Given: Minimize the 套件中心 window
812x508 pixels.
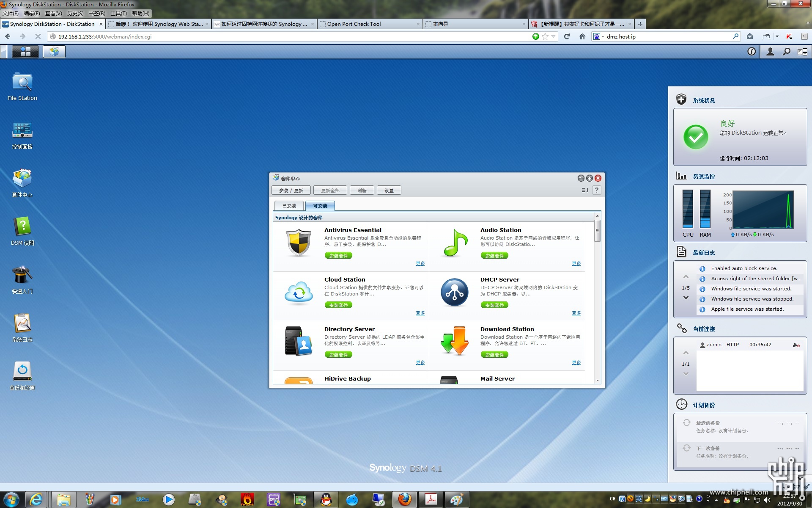Looking at the screenshot, I should 581,178.
